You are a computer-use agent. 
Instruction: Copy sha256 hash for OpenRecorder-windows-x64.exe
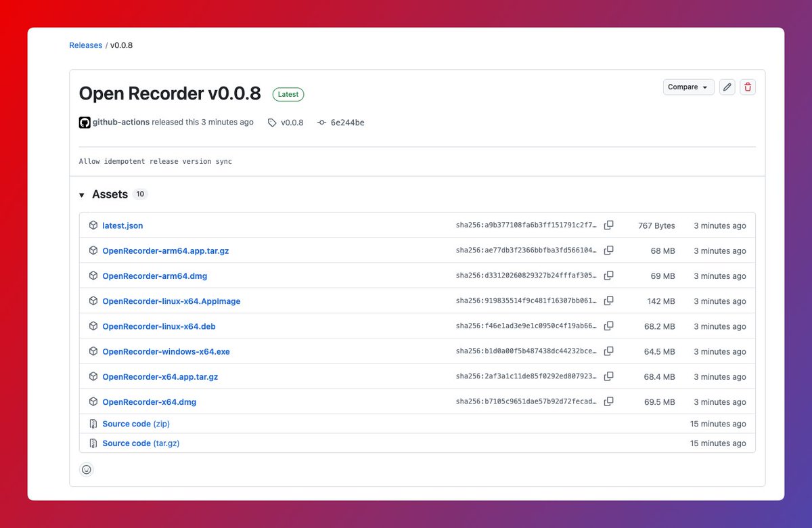point(608,351)
